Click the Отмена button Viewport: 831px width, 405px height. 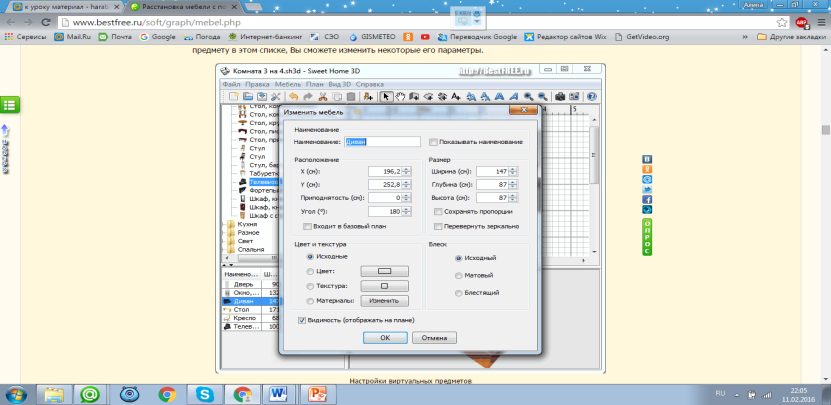pos(434,338)
